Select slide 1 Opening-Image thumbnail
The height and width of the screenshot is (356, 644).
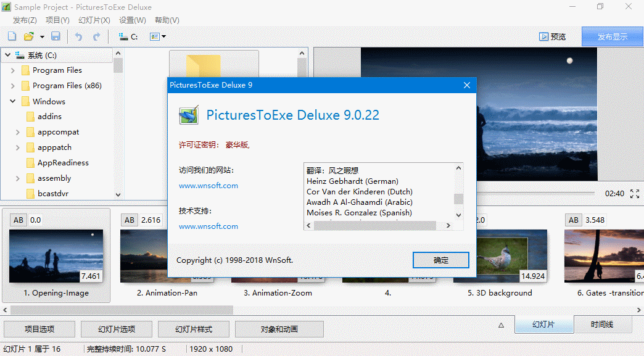click(56, 256)
